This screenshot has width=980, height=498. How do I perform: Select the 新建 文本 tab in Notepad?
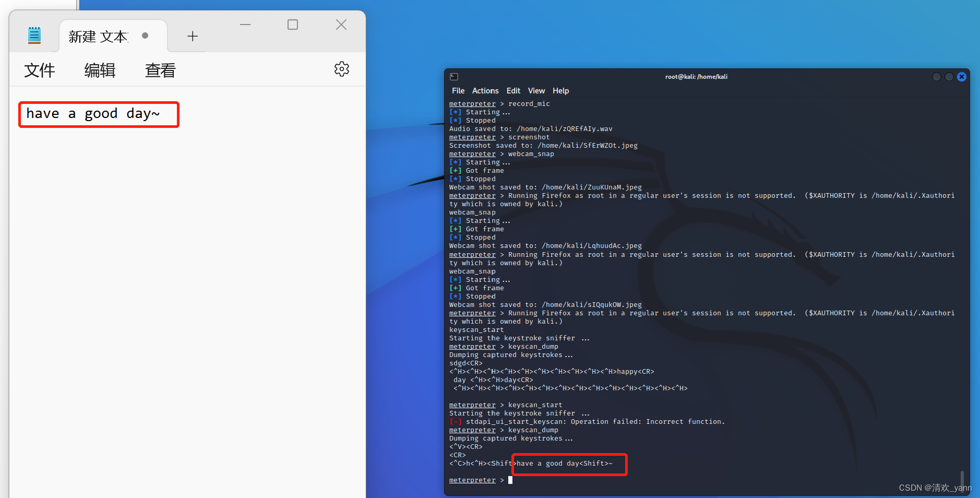[113, 36]
